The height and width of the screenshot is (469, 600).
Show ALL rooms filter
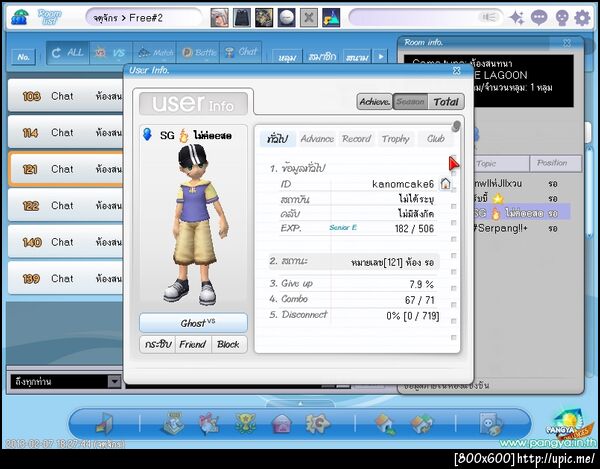click(x=67, y=53)
